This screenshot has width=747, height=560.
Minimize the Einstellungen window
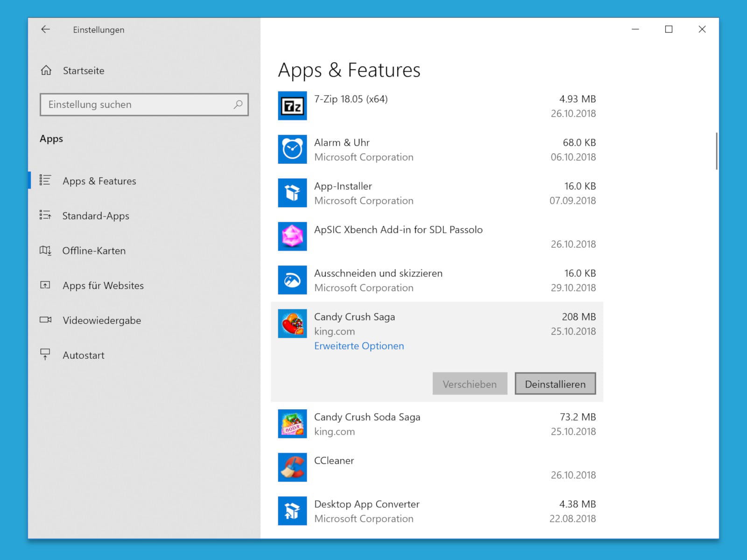coord(635,29)
